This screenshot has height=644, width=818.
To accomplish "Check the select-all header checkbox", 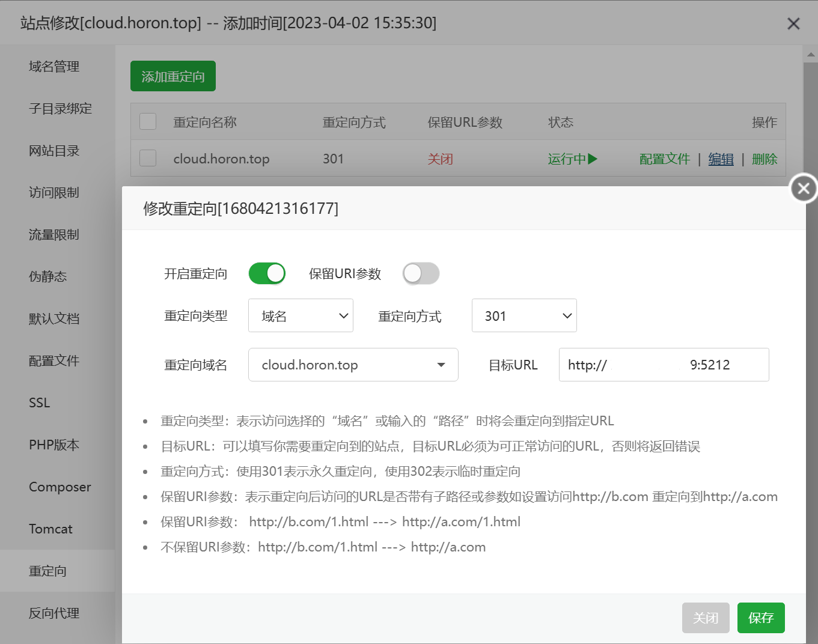I will 148,122.
